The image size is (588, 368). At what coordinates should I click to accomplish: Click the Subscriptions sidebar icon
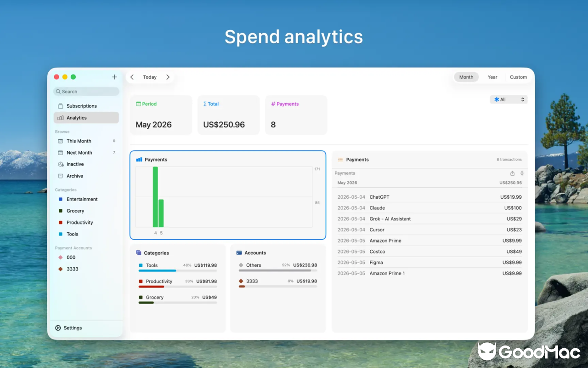61,106
